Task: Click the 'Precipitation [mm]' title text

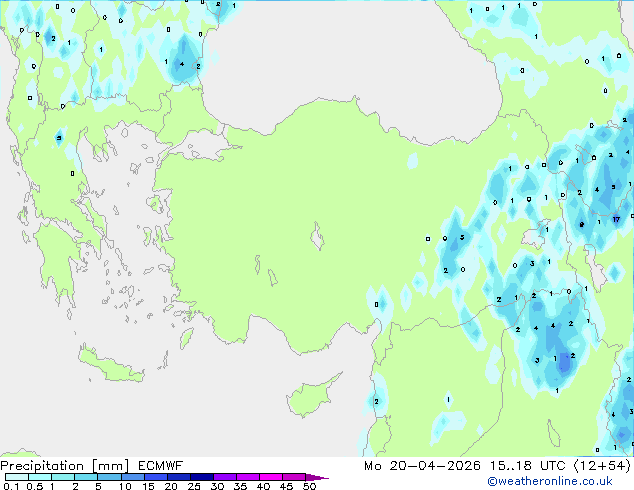Action: click(65, 466)
